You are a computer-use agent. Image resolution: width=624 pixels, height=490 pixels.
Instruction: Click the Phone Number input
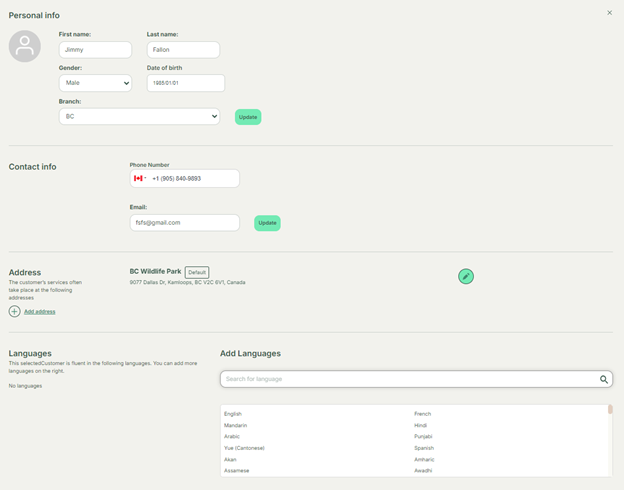coord(193,179)
